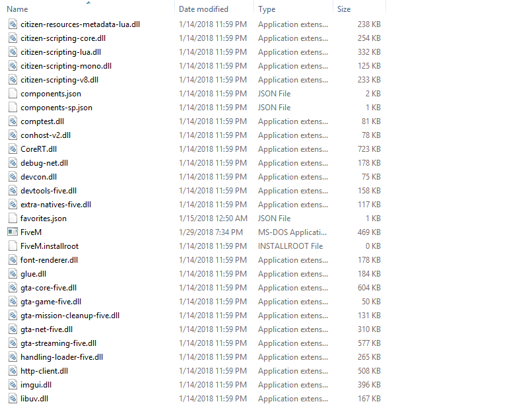Image resolution: width=532 pixels, height=406 pixels.
Task: Click the 1/15/2018 12:50 AM date entry
Action: pyautogui.click(x=213, y=219)
